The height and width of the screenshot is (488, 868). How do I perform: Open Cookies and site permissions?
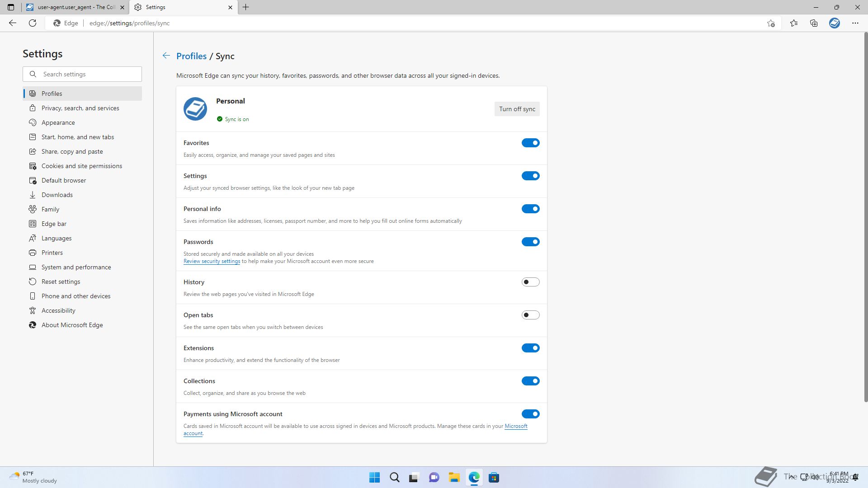82,166
